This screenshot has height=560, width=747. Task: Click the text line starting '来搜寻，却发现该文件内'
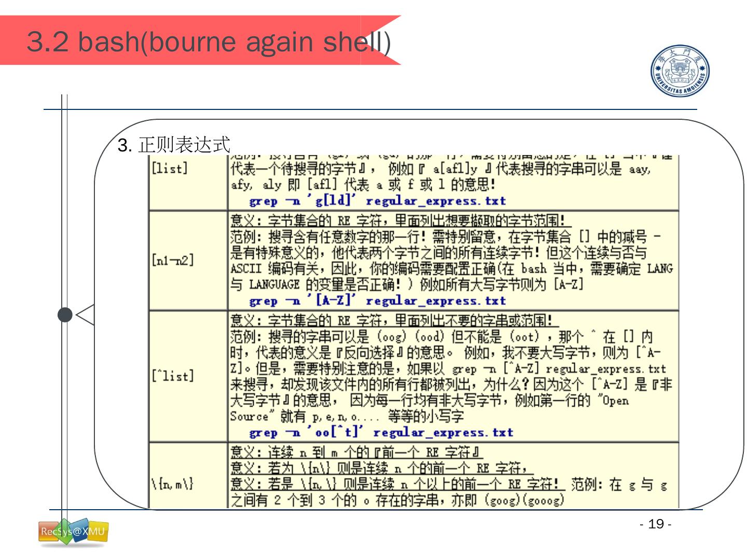pos(451,385)
